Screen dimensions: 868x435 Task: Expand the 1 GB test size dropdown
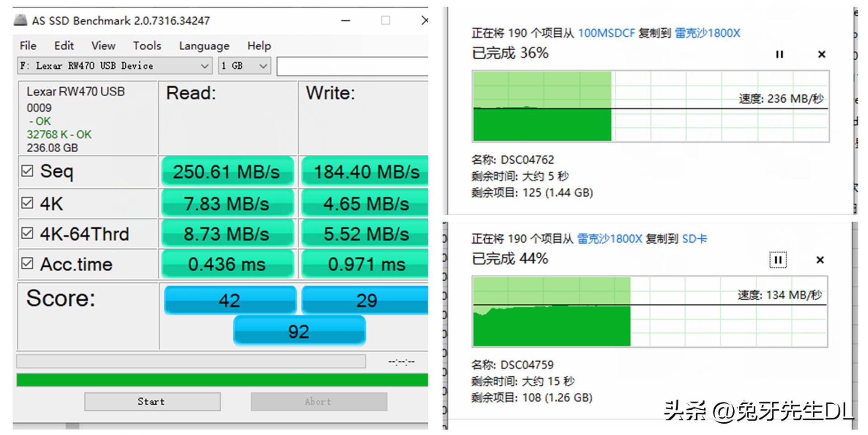[263, 66]
